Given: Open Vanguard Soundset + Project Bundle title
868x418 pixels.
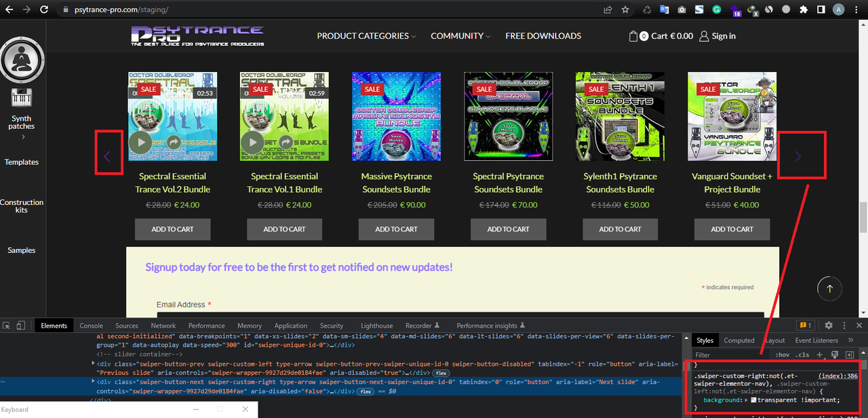Looking at the screenshot, I should pos(732,183).
